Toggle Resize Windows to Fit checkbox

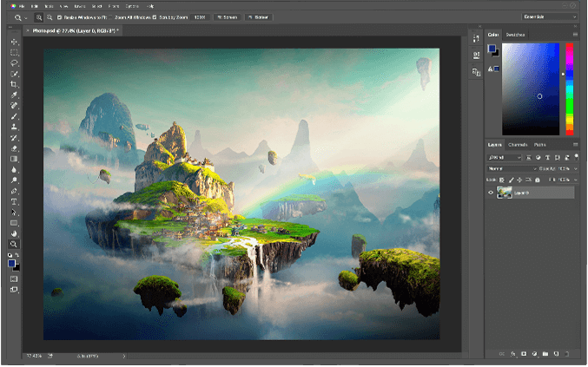click(x=60, y=16)
